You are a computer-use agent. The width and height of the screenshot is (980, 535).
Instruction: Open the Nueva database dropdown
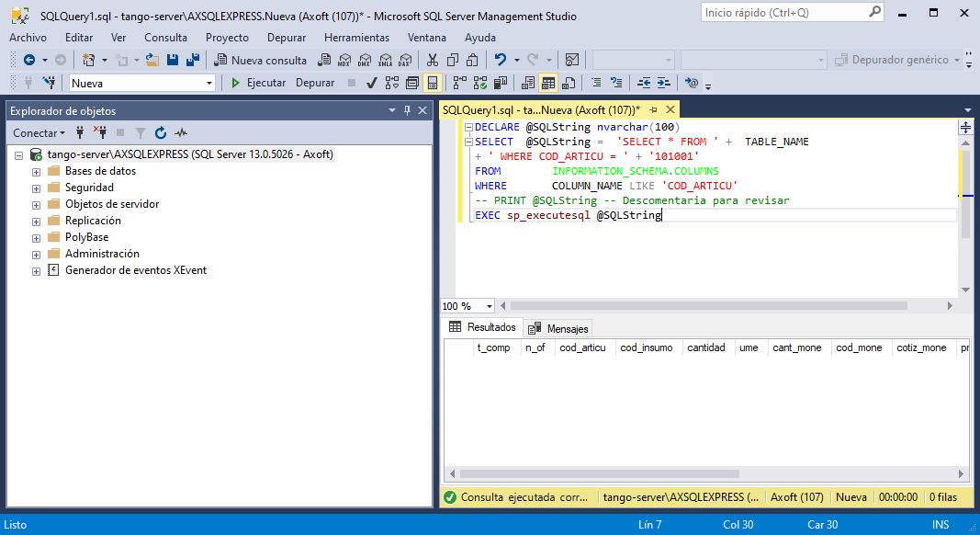coord(208,84)
